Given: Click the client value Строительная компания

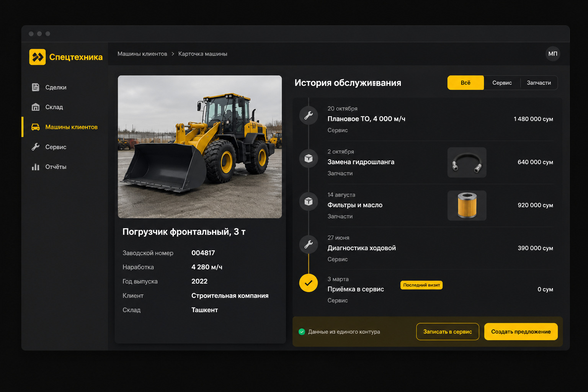Looking at the screenshot, I should (230, 296).
